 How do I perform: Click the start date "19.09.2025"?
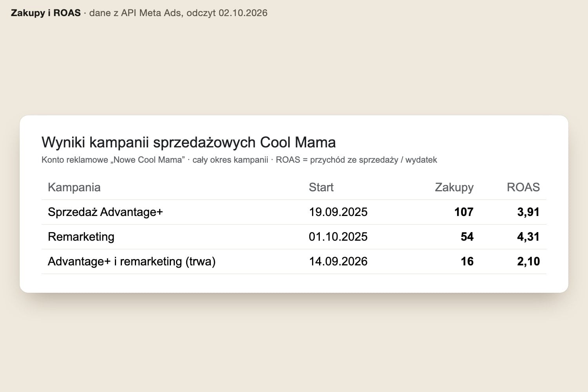coord(338,212)
